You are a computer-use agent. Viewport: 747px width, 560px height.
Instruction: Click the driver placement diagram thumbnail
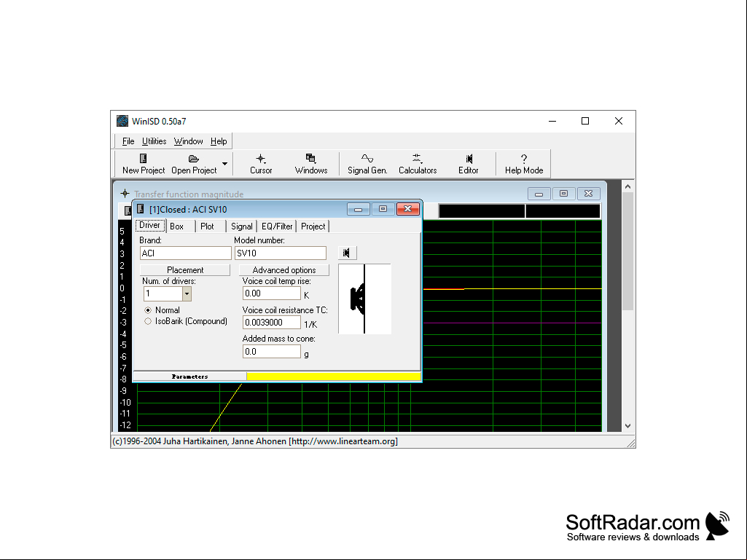click(364, 299)
